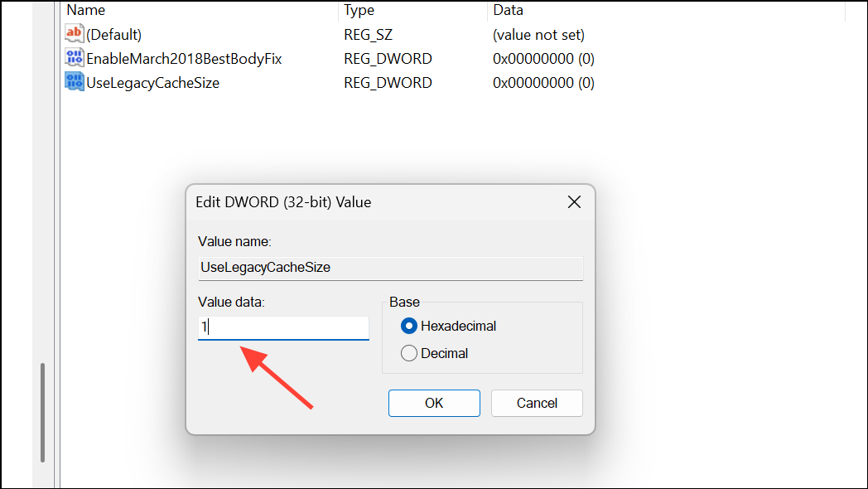Click the left pane vertical scrollbar thumb

tap(42, 413)
